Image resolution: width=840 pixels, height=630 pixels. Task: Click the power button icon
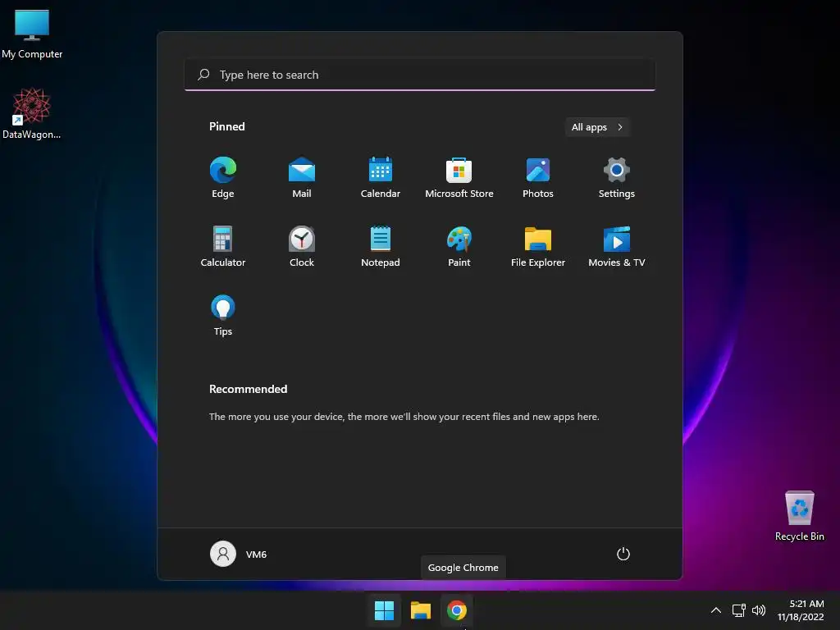coord(623,554)
